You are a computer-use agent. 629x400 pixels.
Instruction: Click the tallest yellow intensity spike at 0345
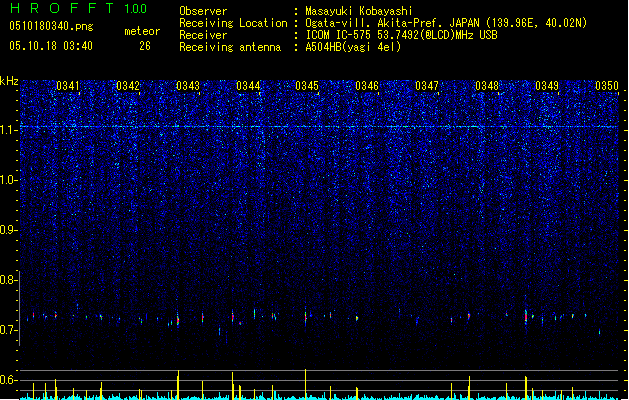pyautogui.click(x=306, y=384)
